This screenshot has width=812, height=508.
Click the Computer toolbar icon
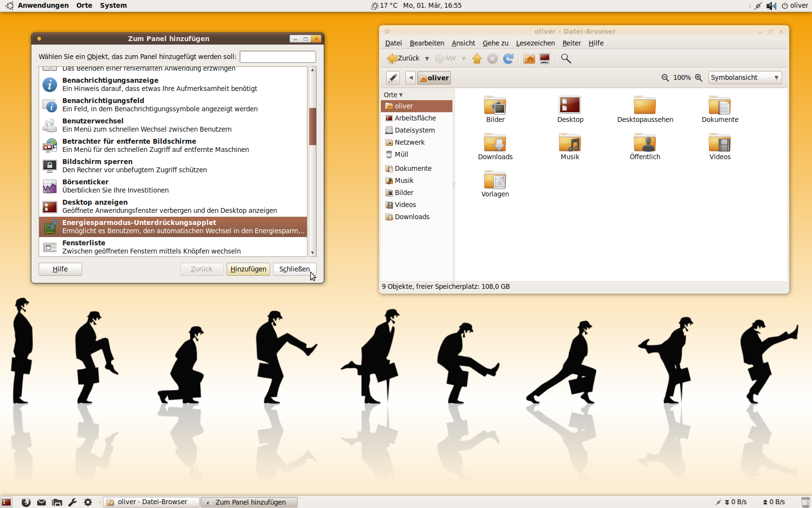click(545, 59)
